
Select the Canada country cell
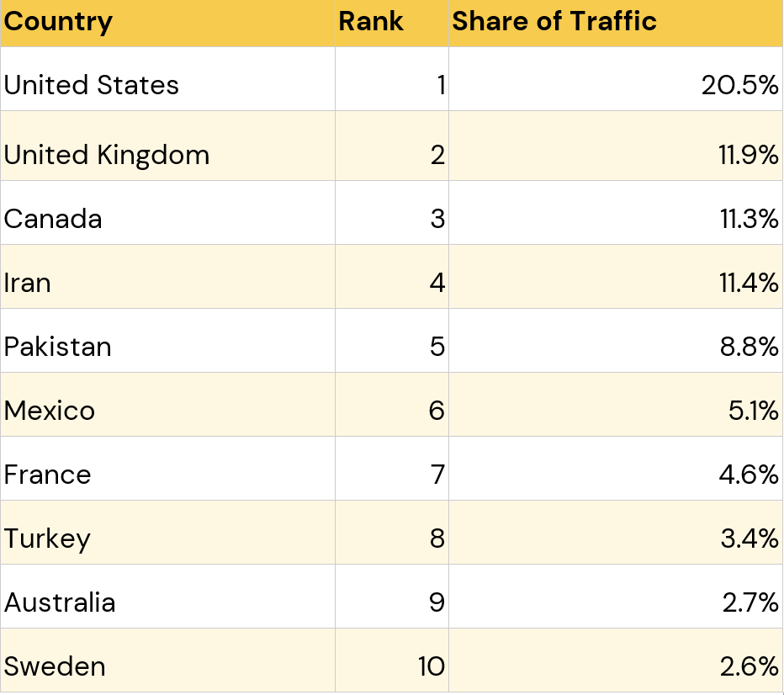click(53, 219)
